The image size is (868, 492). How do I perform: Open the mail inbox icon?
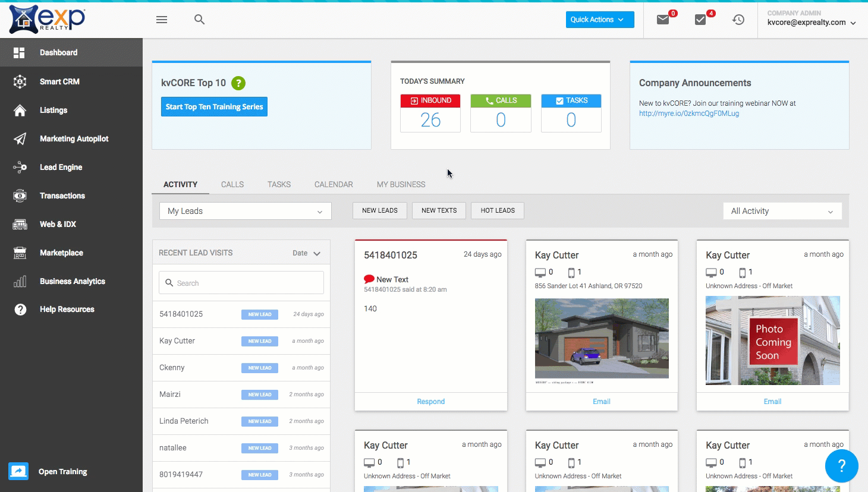663,20
